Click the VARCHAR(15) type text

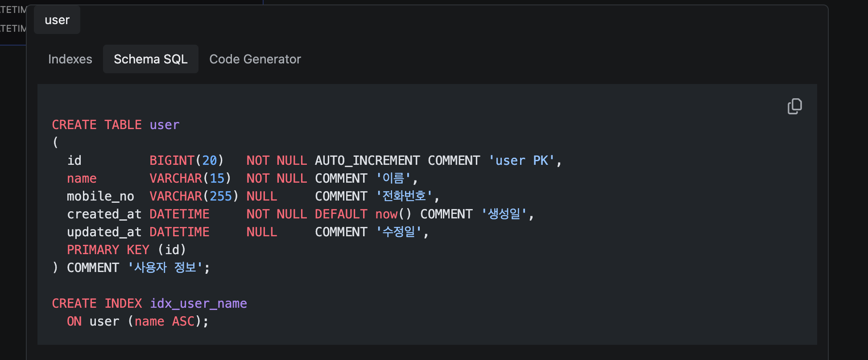pyautogui.click(x=190, y=178)
